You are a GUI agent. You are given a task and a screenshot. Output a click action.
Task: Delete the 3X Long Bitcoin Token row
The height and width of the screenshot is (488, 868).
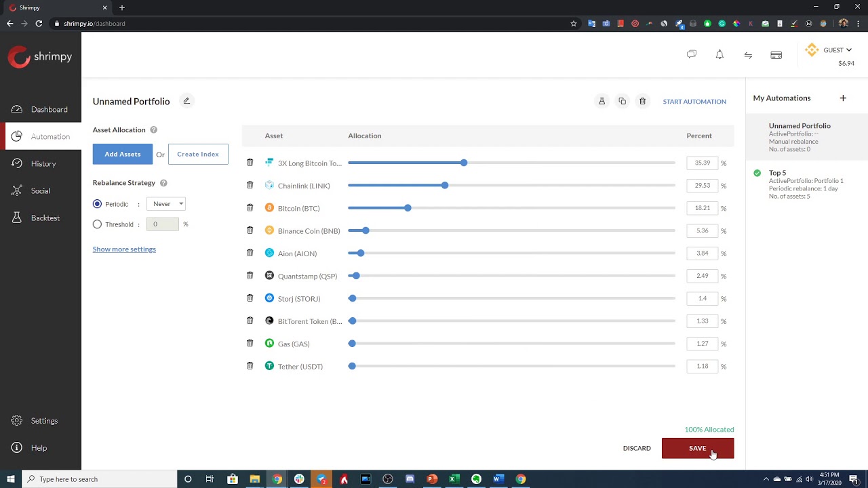tap(250, 163)
